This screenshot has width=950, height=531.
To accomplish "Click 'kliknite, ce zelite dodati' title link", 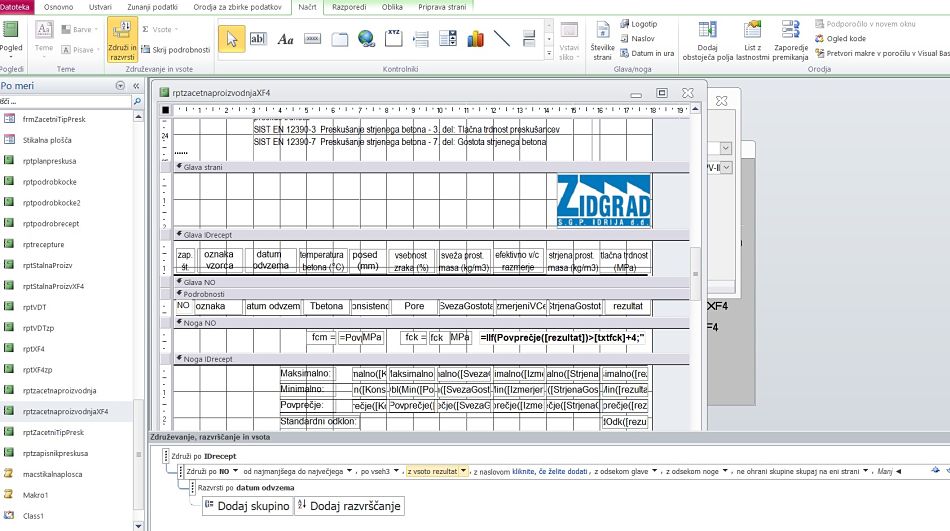I will (x=550, y=471).
